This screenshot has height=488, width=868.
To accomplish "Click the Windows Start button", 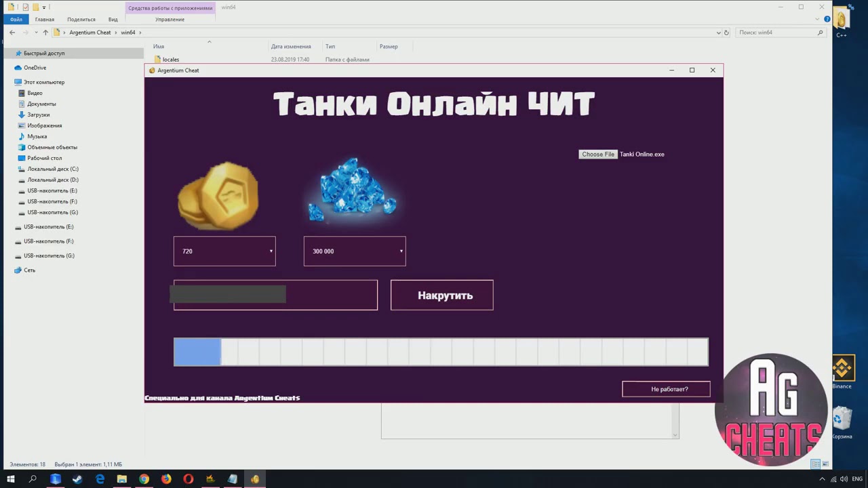I will (x=11, y=479).
